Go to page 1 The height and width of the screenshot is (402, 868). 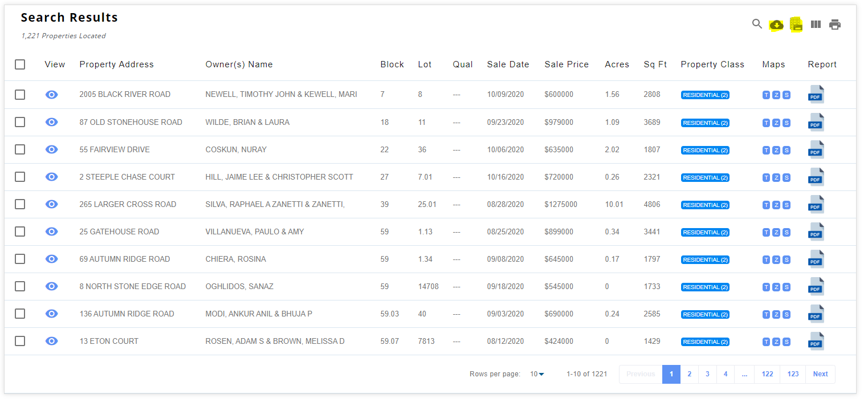(x=671, y=374)
